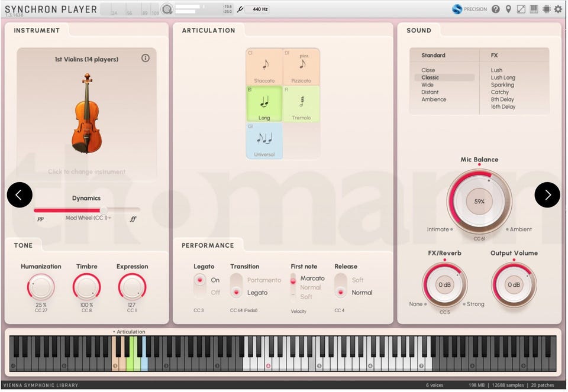This screenshot has width=568, height=392.
Task: Select the Pizzicato articulation
Action: 301,67
